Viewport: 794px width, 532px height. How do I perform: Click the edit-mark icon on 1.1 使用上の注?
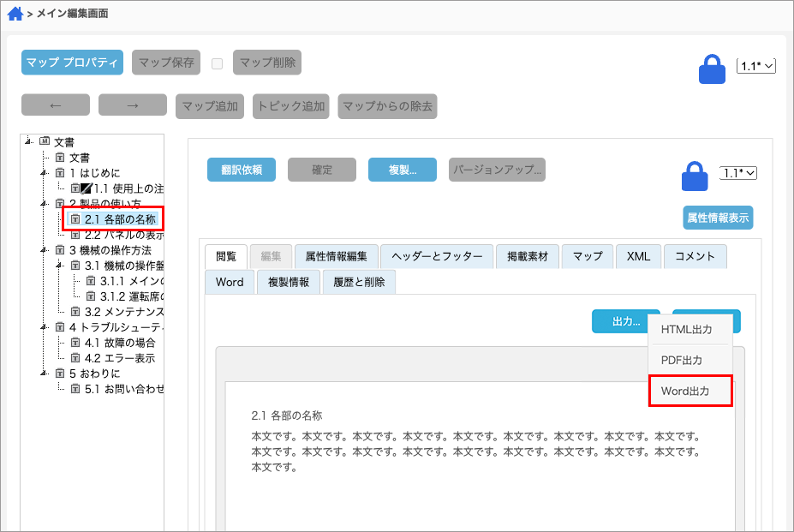click(x=87, y=188)
